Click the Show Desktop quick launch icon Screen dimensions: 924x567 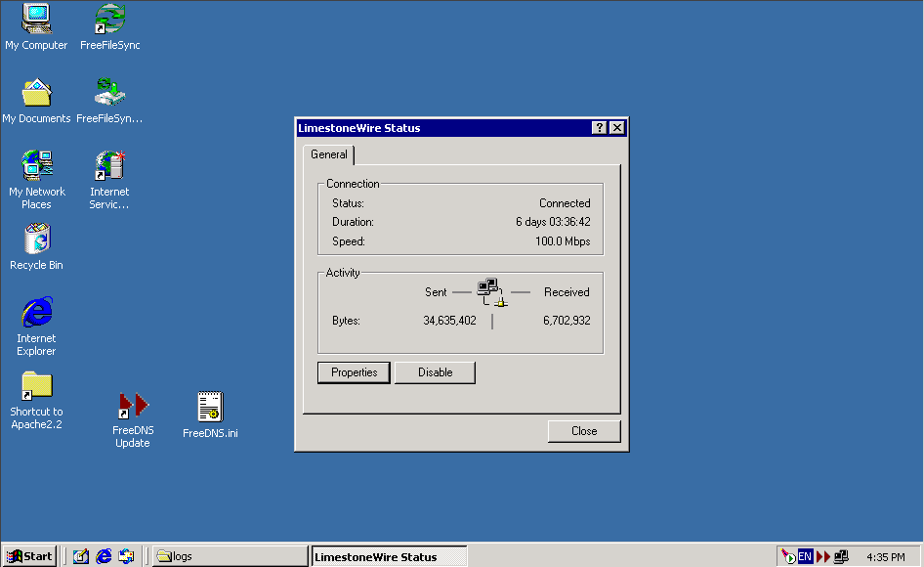(81, 556)
